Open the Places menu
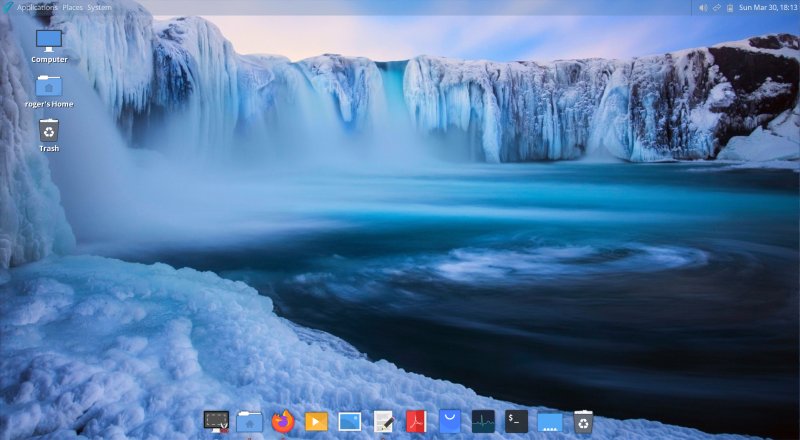 click(73, 7)
